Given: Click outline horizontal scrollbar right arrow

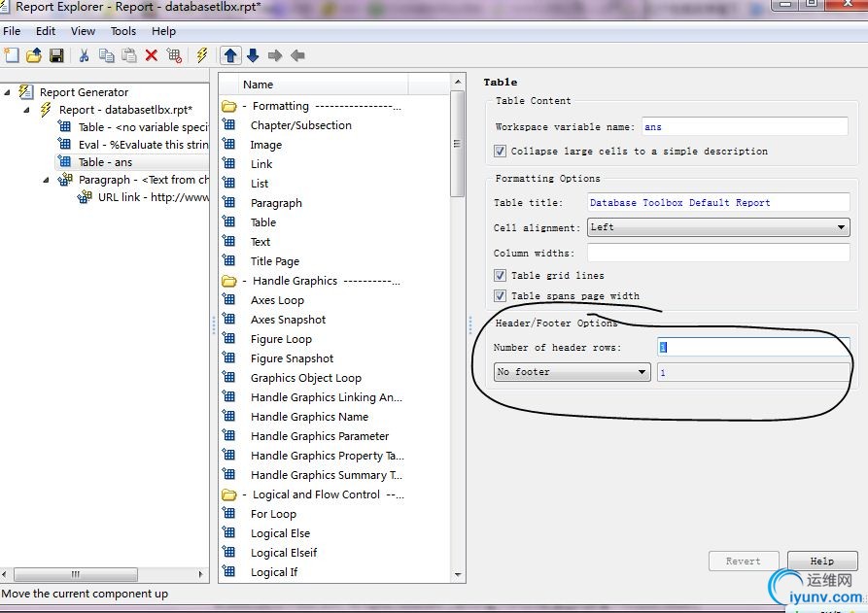Looking at the screenshot, I should [200, 574].
